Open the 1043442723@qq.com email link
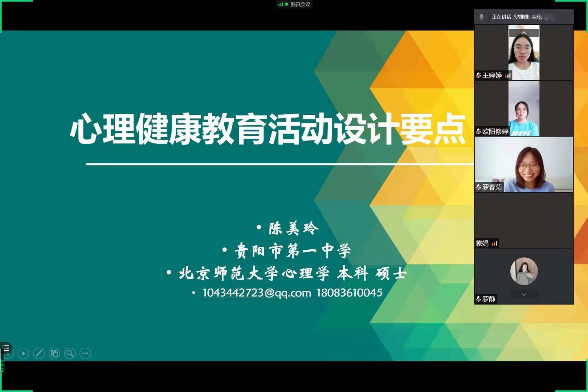The image size is (588, 392). (257, 293)
